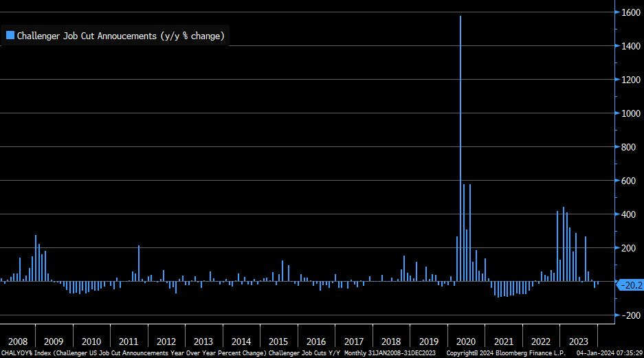644x358 pixels.
Task: Select the 2009 year label on the x-axis
Action: click(54, 342)
